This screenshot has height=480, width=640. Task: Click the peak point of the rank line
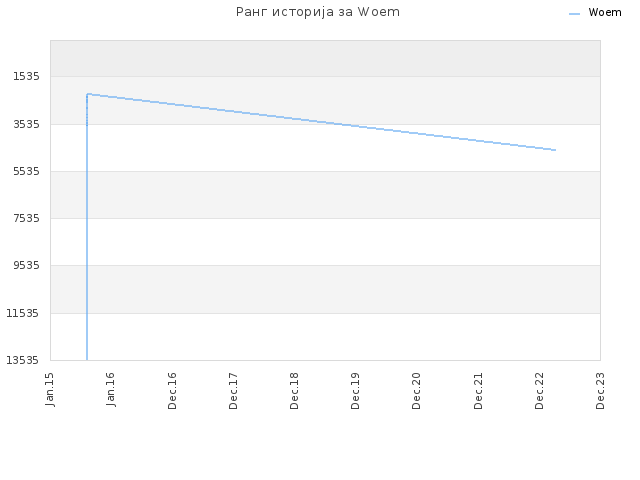click(x=88, y=94)
